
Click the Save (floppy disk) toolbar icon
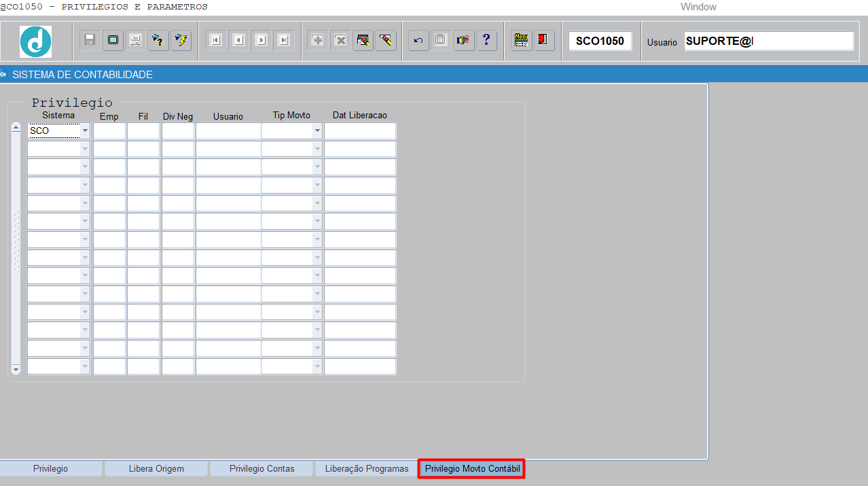click(x=90, y=40)
